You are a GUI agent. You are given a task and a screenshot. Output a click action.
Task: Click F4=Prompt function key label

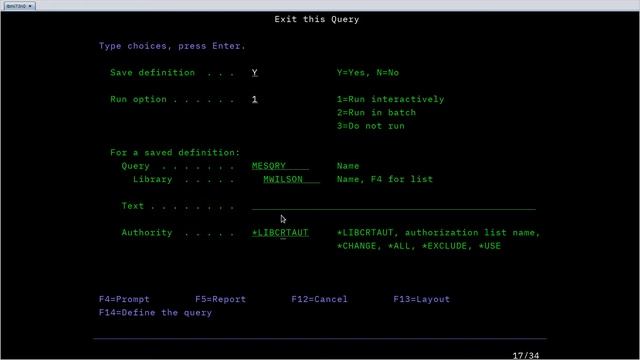point(124,299)
